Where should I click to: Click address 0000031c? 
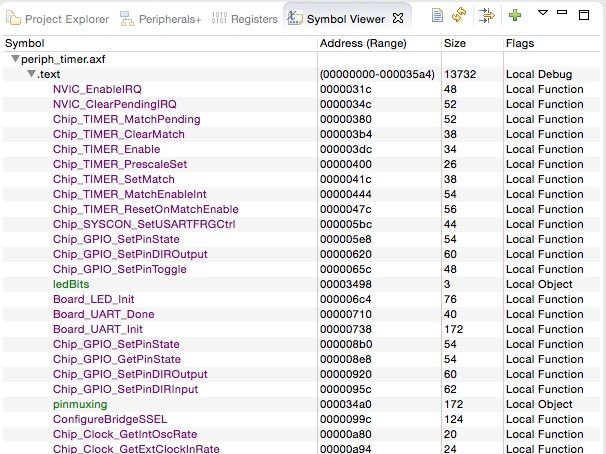click(x=346, y=89)
